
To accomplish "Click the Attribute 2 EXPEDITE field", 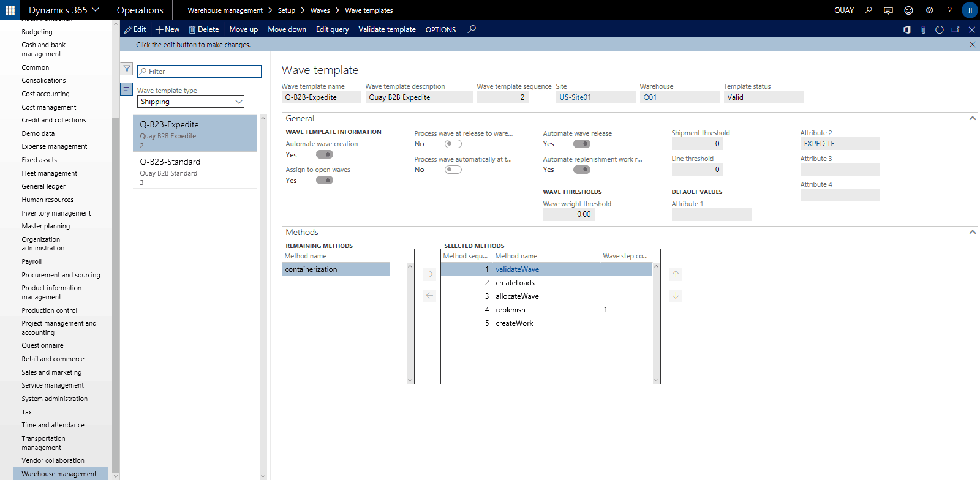I will 840,144.
